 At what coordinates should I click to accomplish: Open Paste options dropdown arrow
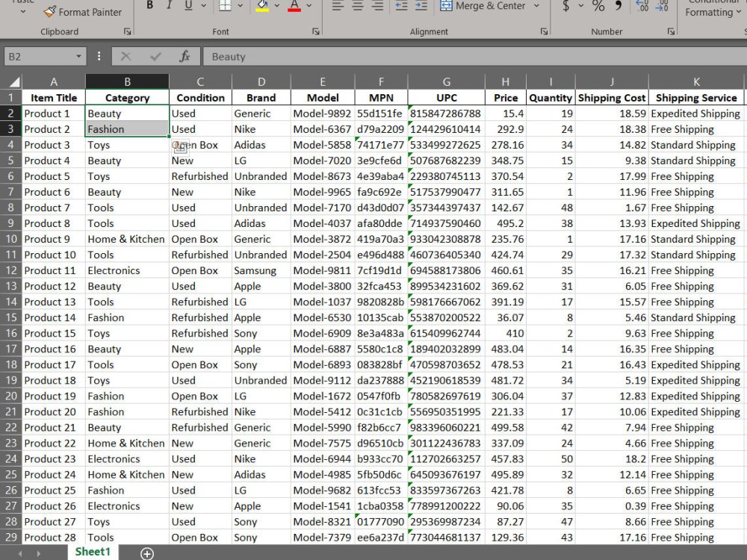point(23,11)
